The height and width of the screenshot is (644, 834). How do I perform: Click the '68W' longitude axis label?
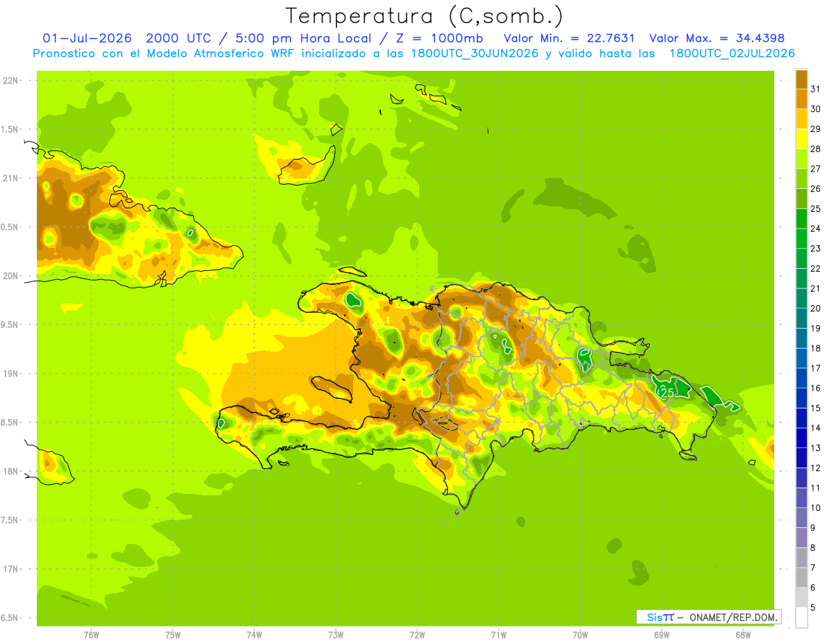[743, 635]
